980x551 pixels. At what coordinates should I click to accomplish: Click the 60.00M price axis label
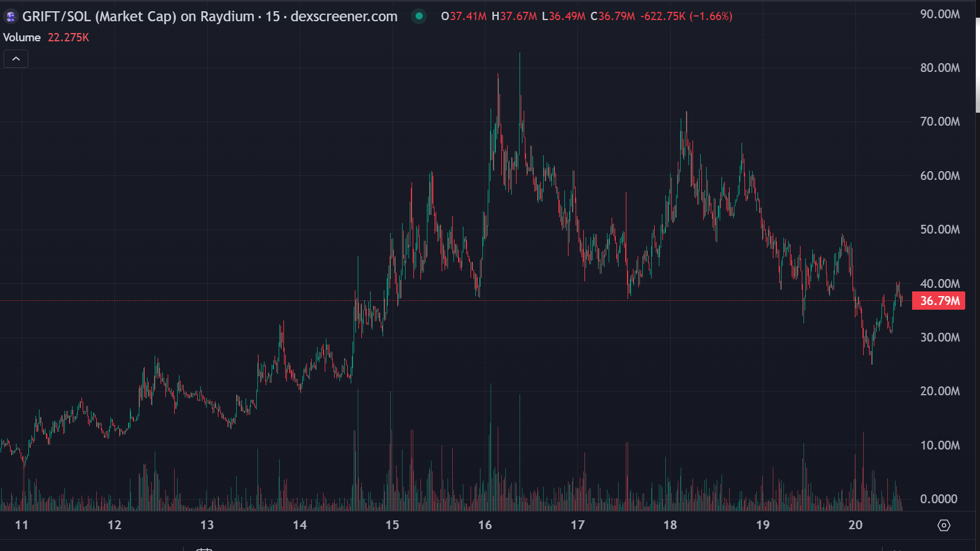coord(940,176)
